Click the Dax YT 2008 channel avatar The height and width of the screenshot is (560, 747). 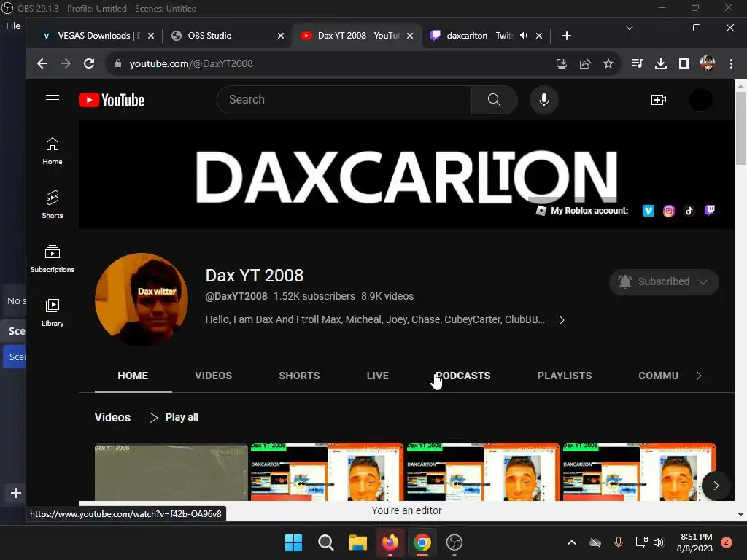coord(141,300)
